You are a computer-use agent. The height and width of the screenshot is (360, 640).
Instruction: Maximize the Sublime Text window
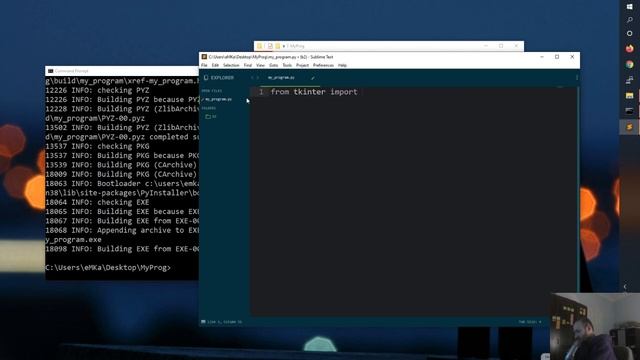coord(557,57)
